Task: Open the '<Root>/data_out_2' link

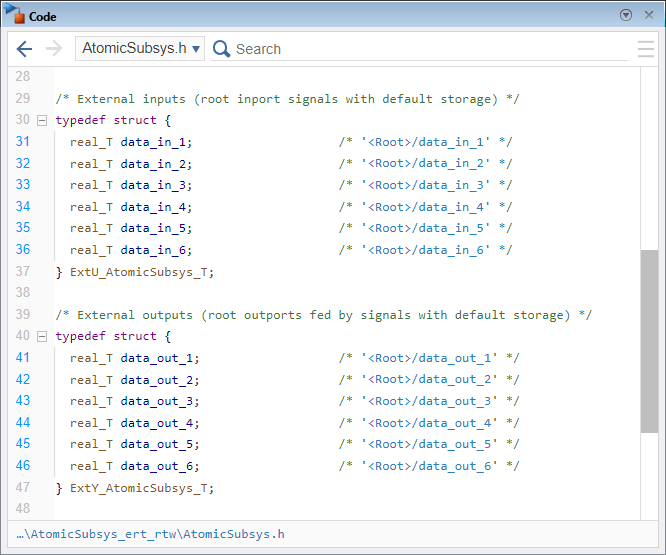Action: tap(429, 380)
